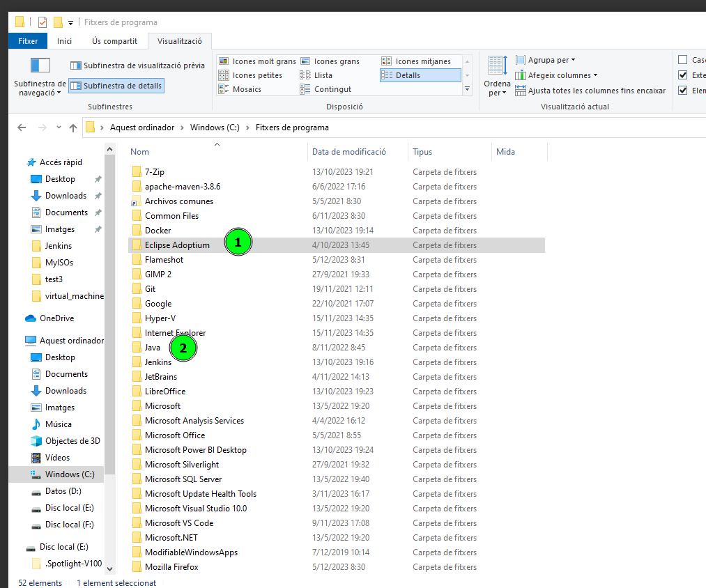Choose the Icones petites layout
This screenshot has height=588, width=706.
(250, 75)
